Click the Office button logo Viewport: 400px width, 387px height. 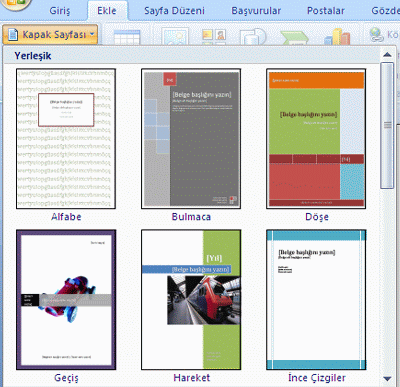coord(15,4)
